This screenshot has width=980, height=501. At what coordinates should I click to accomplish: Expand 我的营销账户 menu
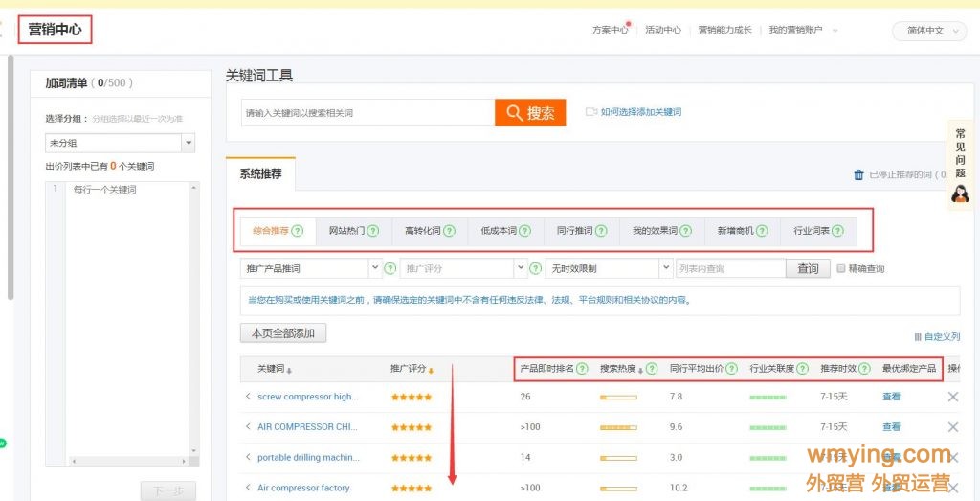[x=803, y=30]
